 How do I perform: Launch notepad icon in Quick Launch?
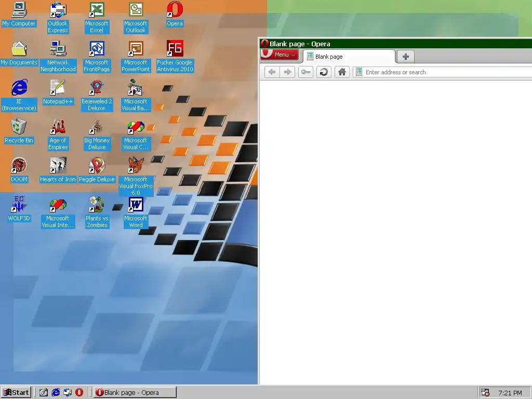click(44, 393)
